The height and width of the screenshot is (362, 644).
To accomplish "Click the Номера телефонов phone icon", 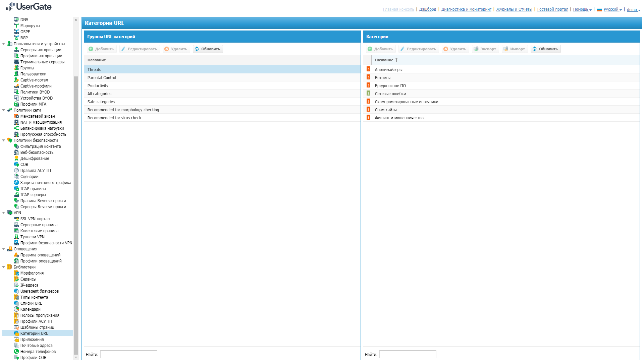I will point(16,352).
